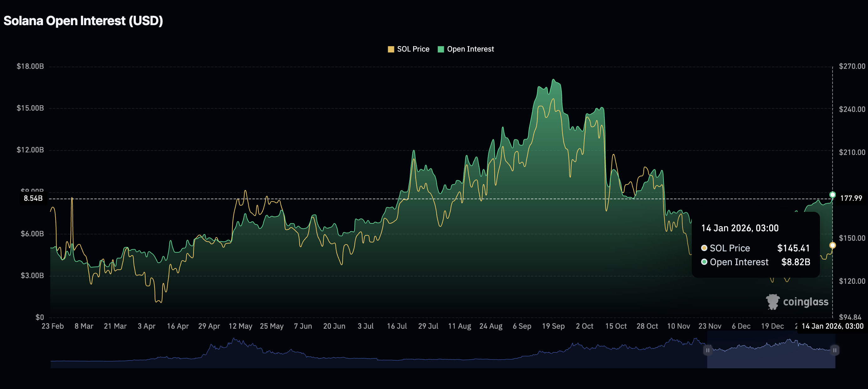This screenshot has height=389, width=868.
Task: Click the 14 Jan 2026 x-axis crosshair label
Action: (x=832, y=326)
